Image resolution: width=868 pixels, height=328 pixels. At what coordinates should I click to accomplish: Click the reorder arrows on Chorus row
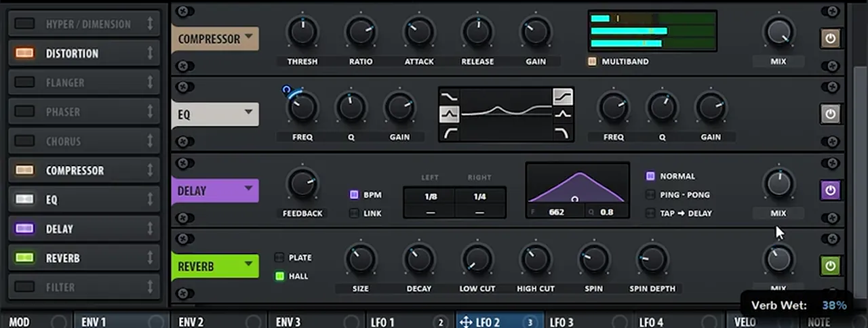pyautogui.click(x=150, y=141)
